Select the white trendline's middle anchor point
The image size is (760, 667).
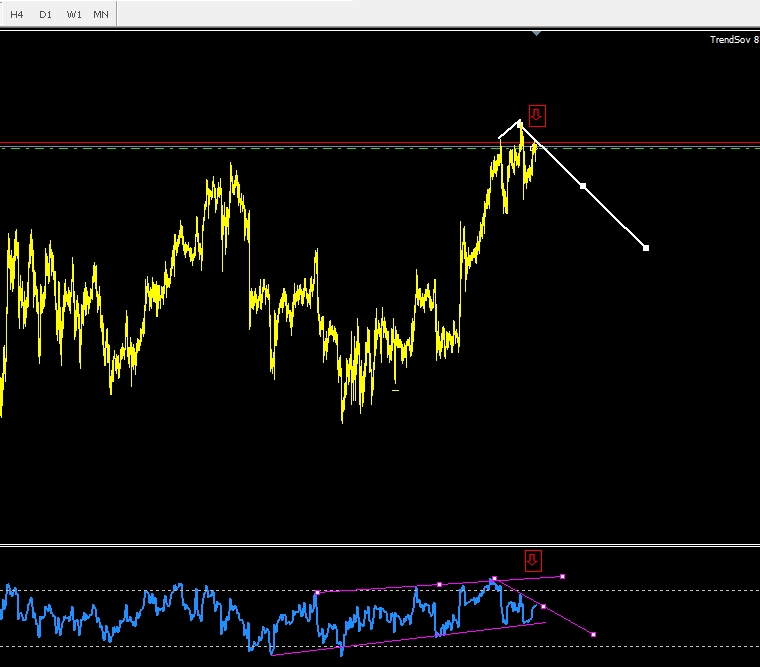coord(583,186)
